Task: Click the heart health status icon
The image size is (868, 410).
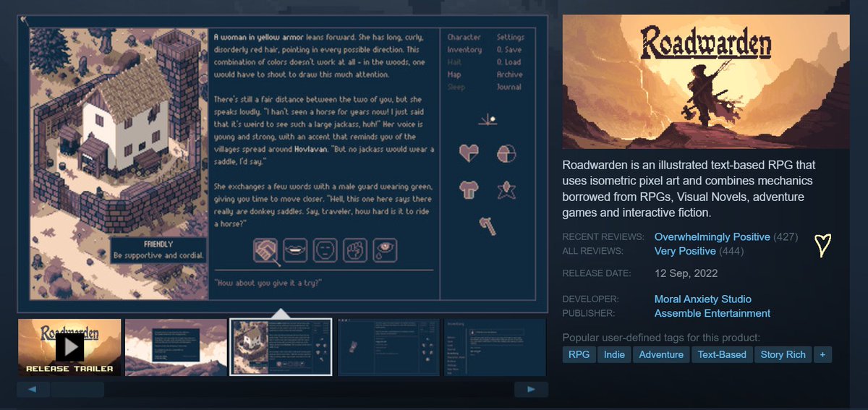Action: pyautogui.click(x=469, y=153)
